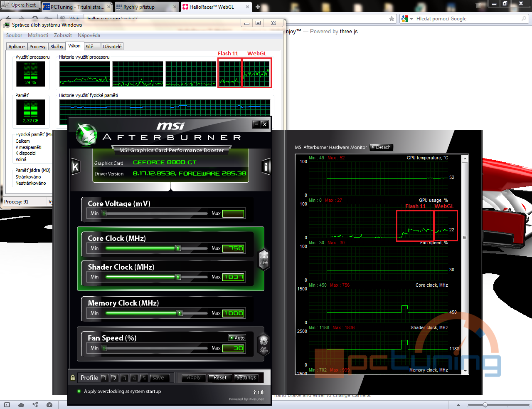Open a new Opera tab with plus

click(x=258, y=7)
